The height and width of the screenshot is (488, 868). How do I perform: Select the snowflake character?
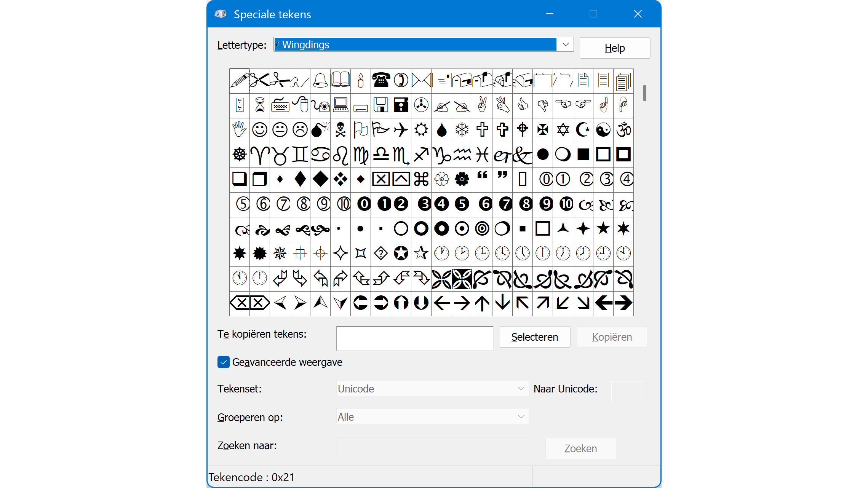tap(462, 130)
